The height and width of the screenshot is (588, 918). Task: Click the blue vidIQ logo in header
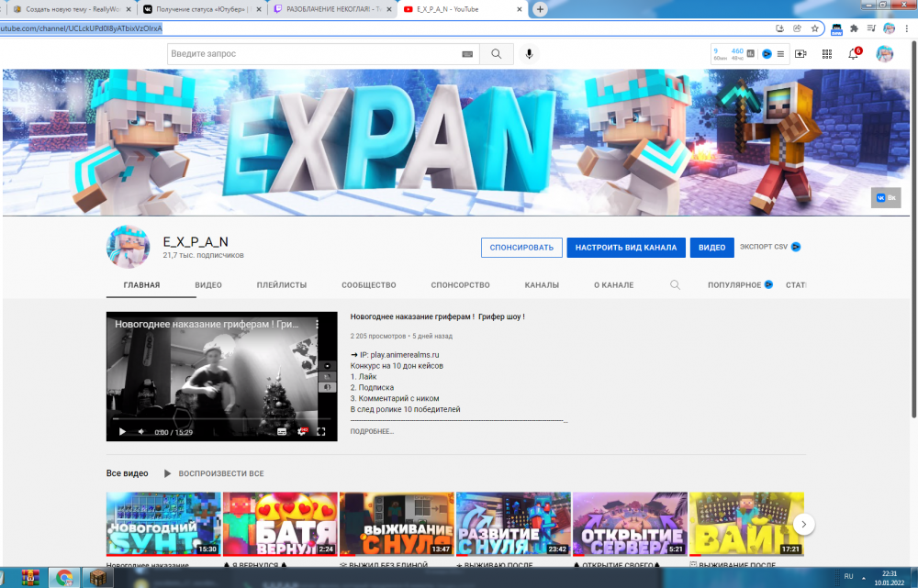click(x=767, y=54)
